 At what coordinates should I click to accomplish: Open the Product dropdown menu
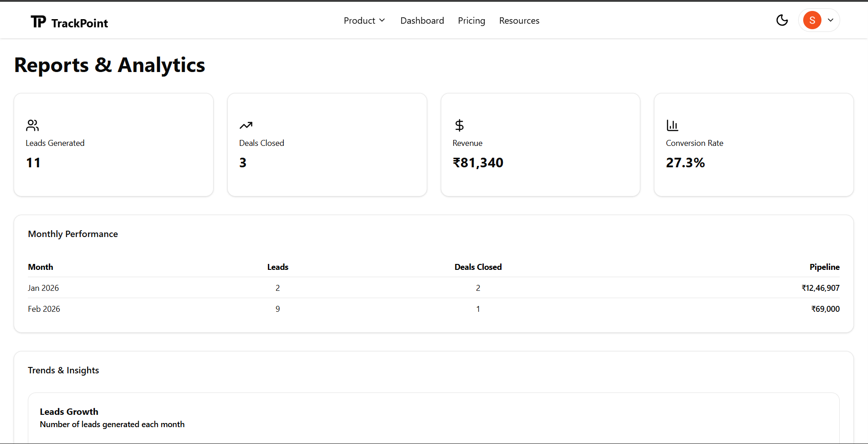364,20
